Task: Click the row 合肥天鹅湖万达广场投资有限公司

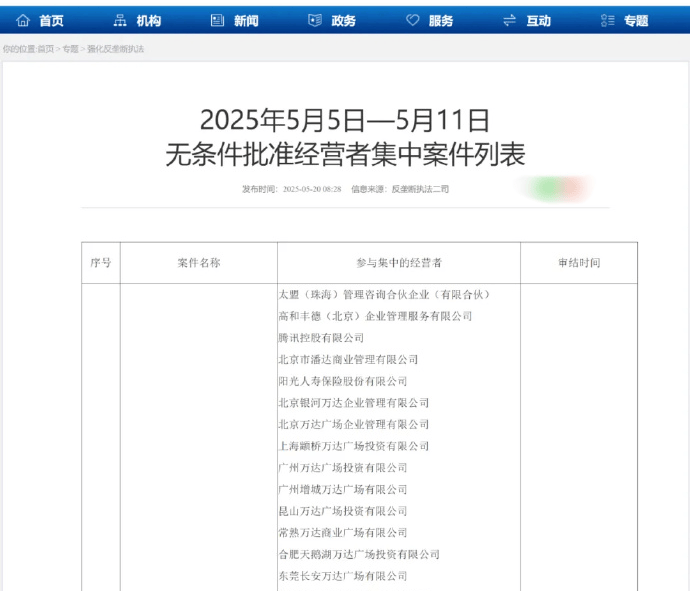Action: (x=359, y=554)
